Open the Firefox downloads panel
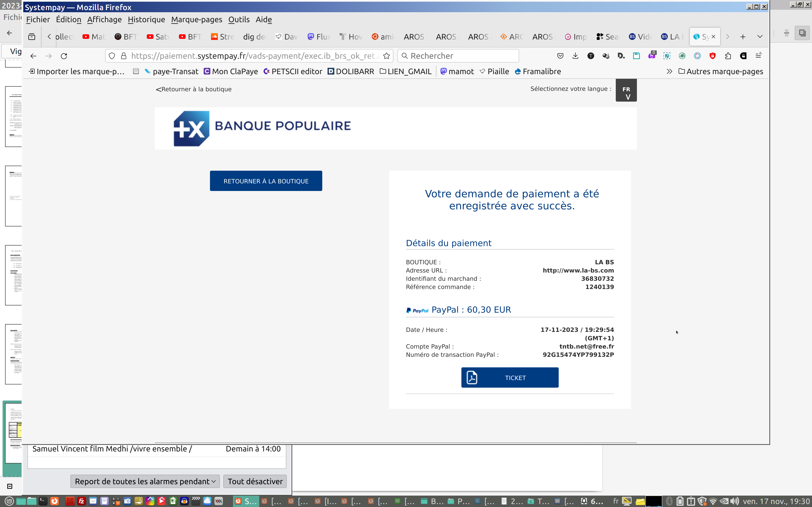Viewport: 812px width, 507px height. [x=575, y=56]
